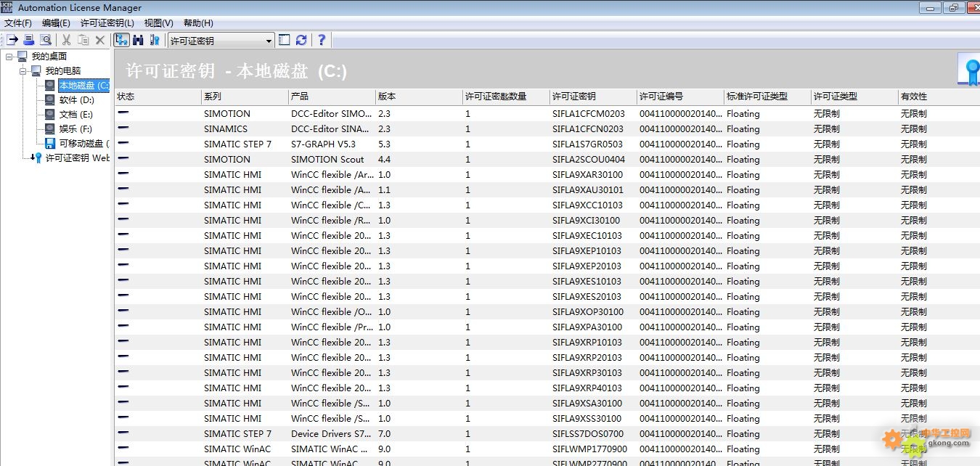This screenshot has height=466, width=980.
Task: Sort by 许可证密匙数量 column header
Action: [506, 97]
